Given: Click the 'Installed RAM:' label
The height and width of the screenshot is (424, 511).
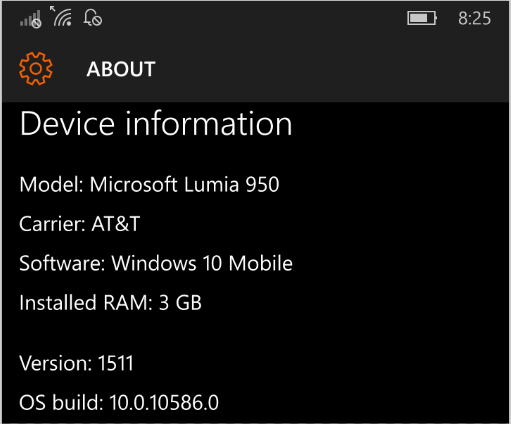Looking at the screenshot, I should point(86,303).
